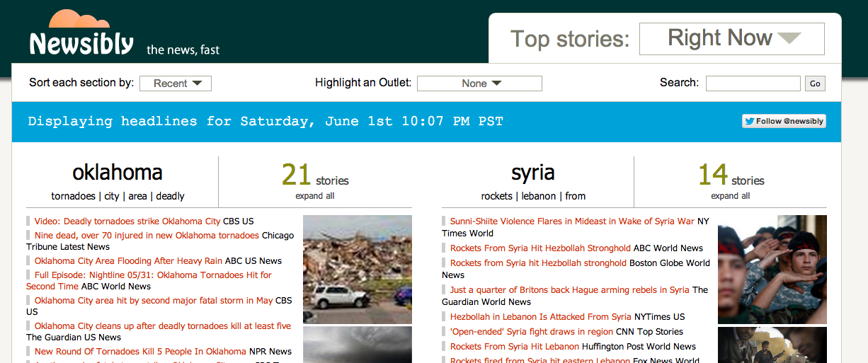Open 'Oklahoma City Area Flooding After Heavy Rain'
Screen dimensions: 868x363
coord(128,261)
